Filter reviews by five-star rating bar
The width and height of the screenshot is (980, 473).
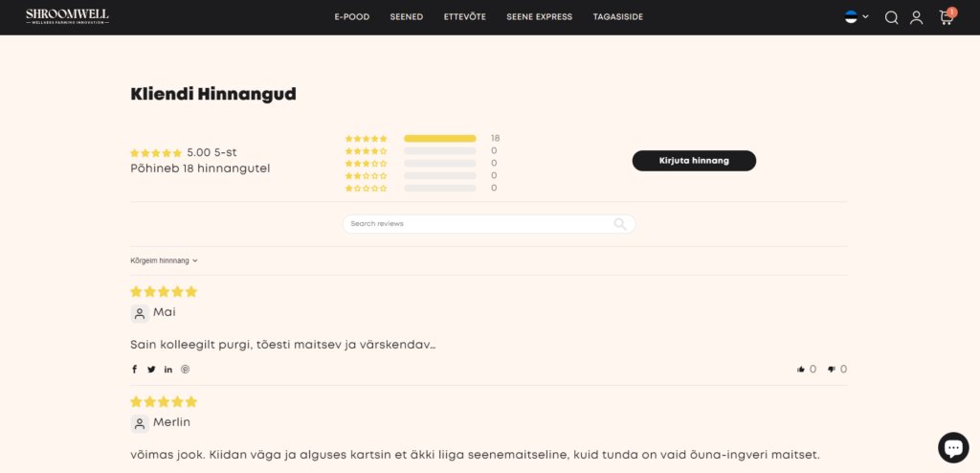[x=439, y=139]
